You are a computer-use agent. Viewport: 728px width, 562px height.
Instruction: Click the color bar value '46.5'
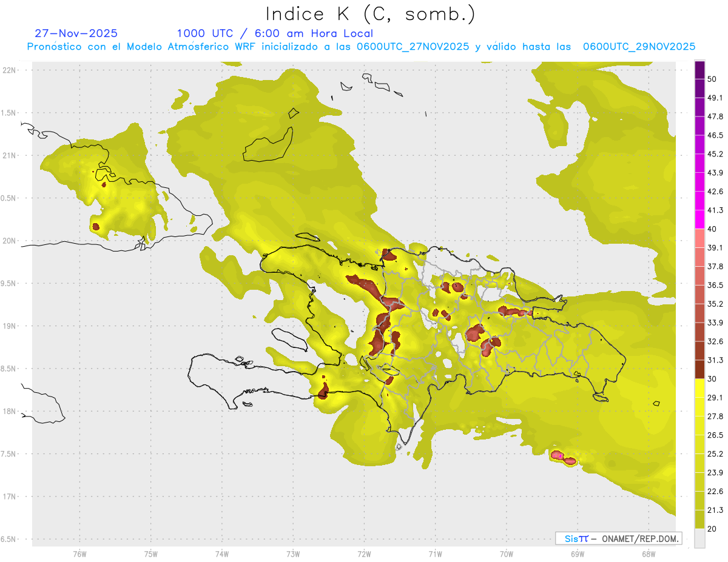tap(715, 135)
